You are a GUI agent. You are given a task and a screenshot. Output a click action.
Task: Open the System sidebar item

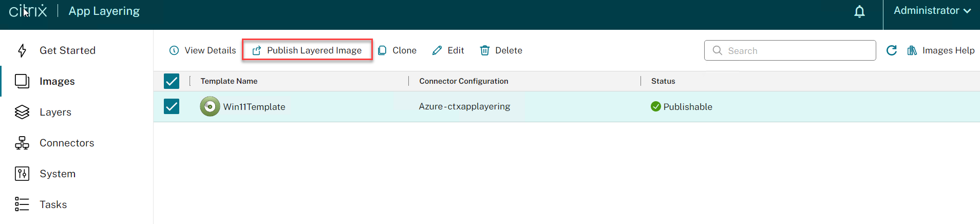pyautogui.click(x=58, y=174)
